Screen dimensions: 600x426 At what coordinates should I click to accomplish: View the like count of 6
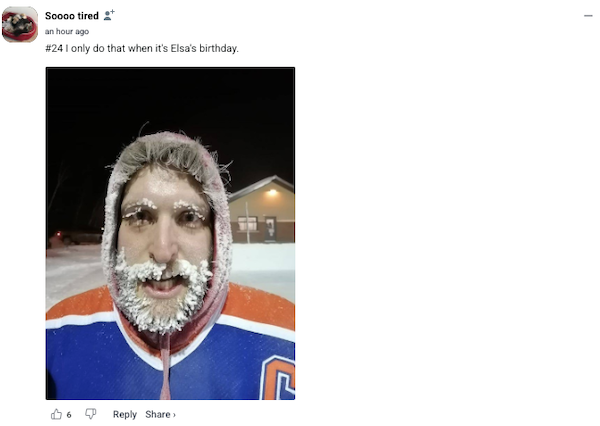pos(69,414)
